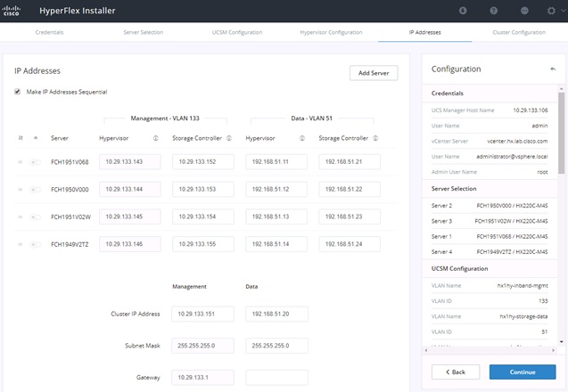This screenshot has height=392, width=568.
Task: Open the settings gear menu
Action: [551, 11]
